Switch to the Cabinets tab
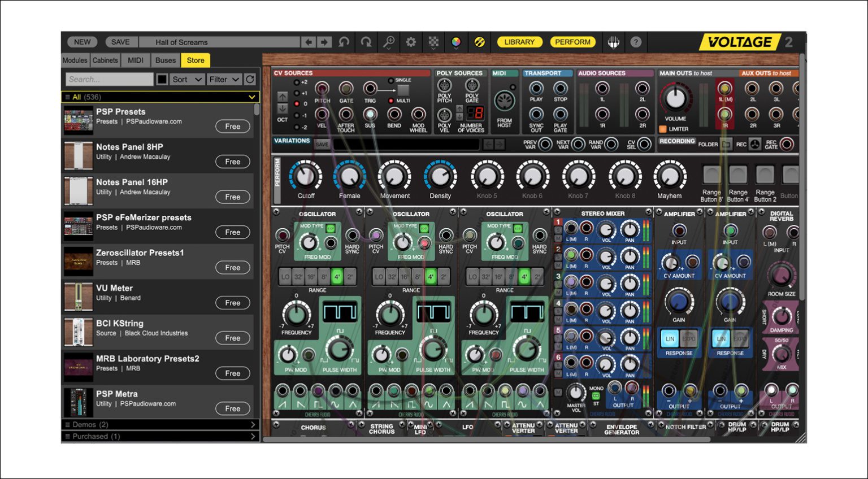Image resolution: width=868 pixels, height=479 pixels. 105,60
